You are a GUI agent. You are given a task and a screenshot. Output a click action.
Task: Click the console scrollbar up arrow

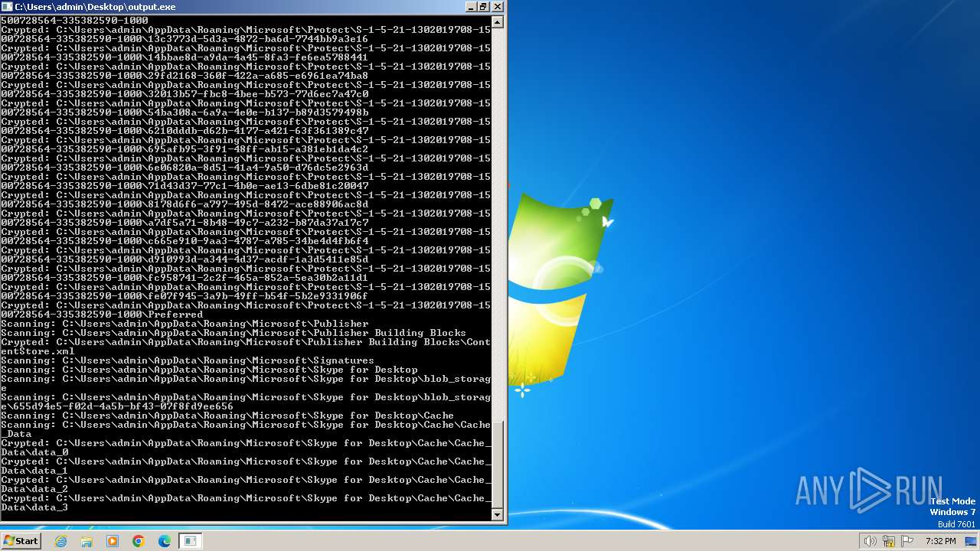click(x=498, y=21)
